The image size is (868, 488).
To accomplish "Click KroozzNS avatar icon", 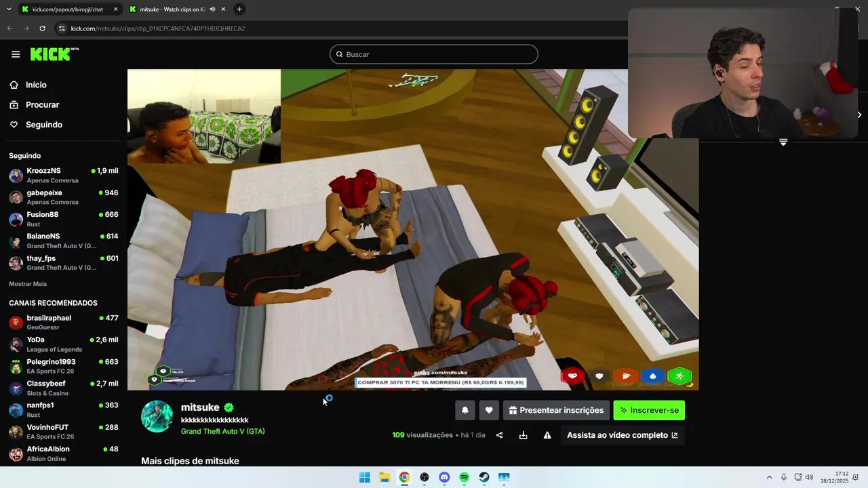I will pos(16,176).
